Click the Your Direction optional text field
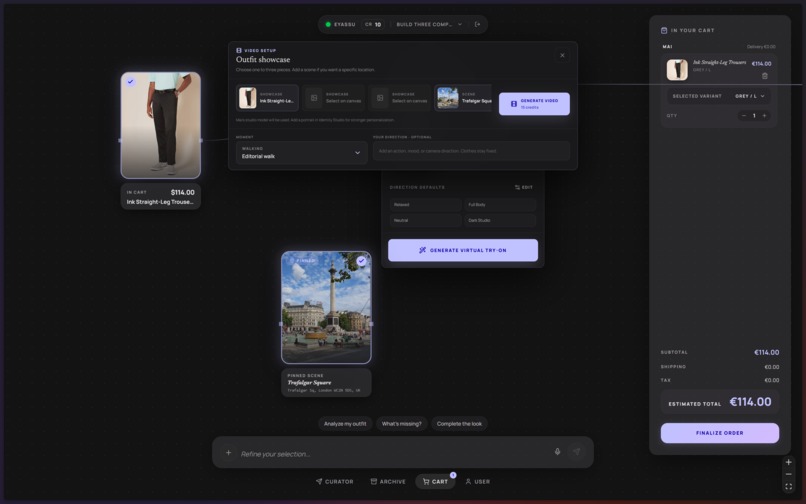Viewport: 806px width, 504px height. (x=471, y=151)
